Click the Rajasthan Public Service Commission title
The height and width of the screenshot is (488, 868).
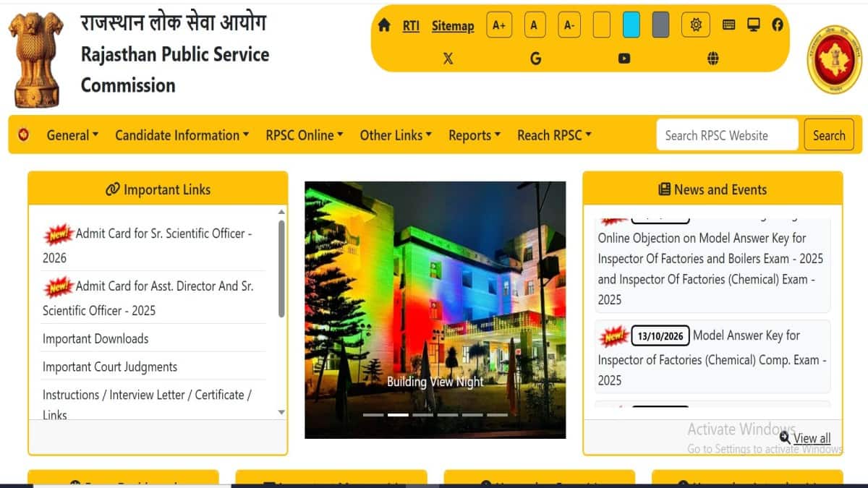pyautogui.click(x=175, y=69)
